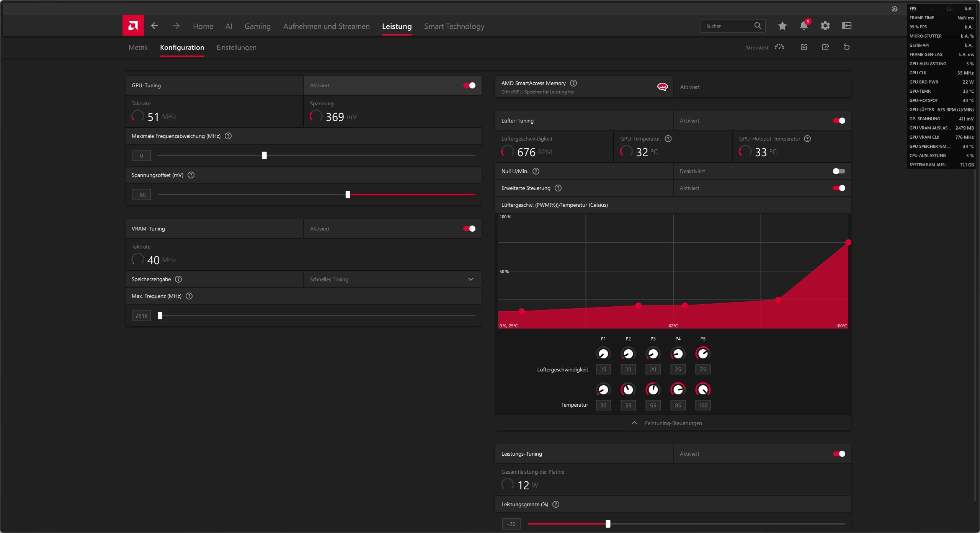Image resolution: width=980 pixels, height=533 pixels.
Task: Open the Schnelles Timing dropdown
Action: point(392,279)
